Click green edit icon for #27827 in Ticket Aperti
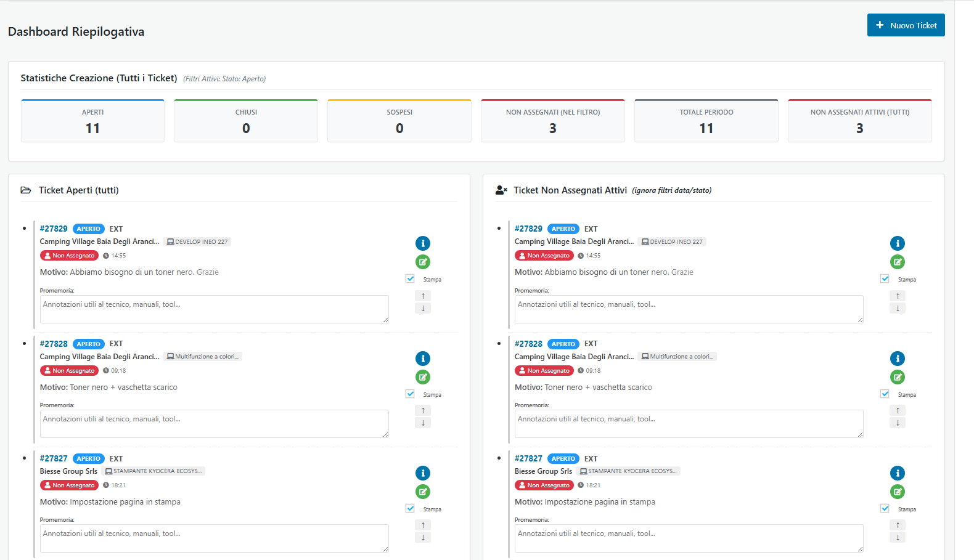Viewport: 974px width, 560px height. tap(423, 492)
